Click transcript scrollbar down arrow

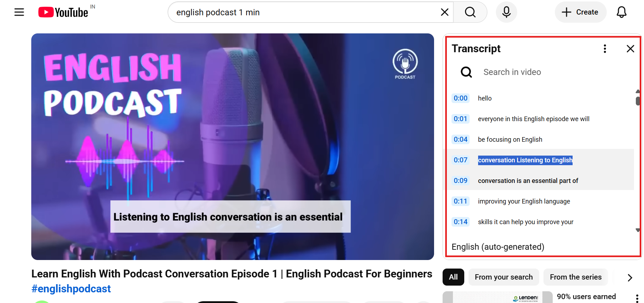point(638,230)
